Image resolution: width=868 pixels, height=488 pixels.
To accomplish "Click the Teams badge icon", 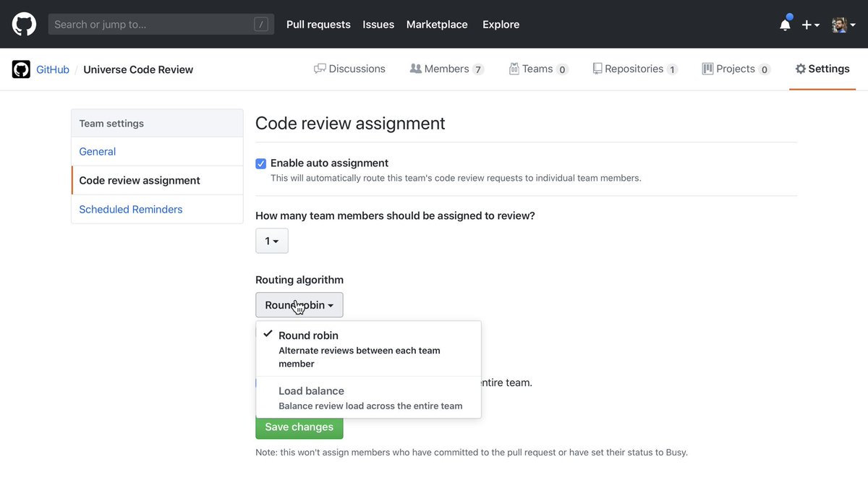I will coord(514,69).
